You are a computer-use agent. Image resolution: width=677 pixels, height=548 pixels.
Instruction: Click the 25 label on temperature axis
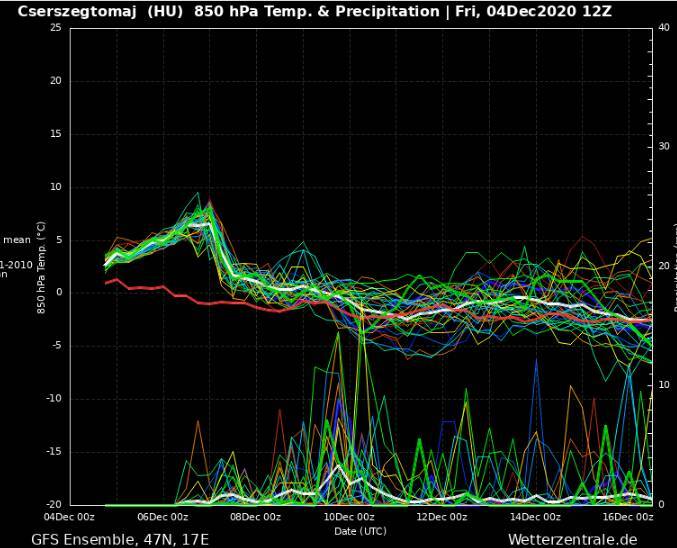[55, 28]
